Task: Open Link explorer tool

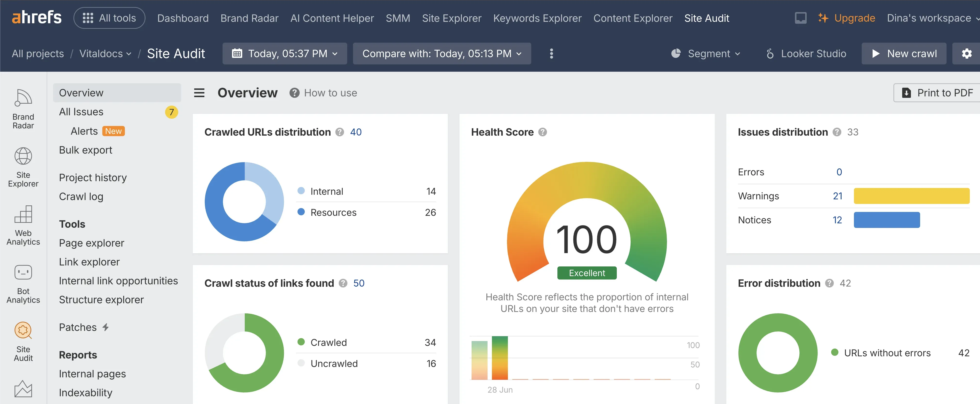Action: (x=89, y=262)
